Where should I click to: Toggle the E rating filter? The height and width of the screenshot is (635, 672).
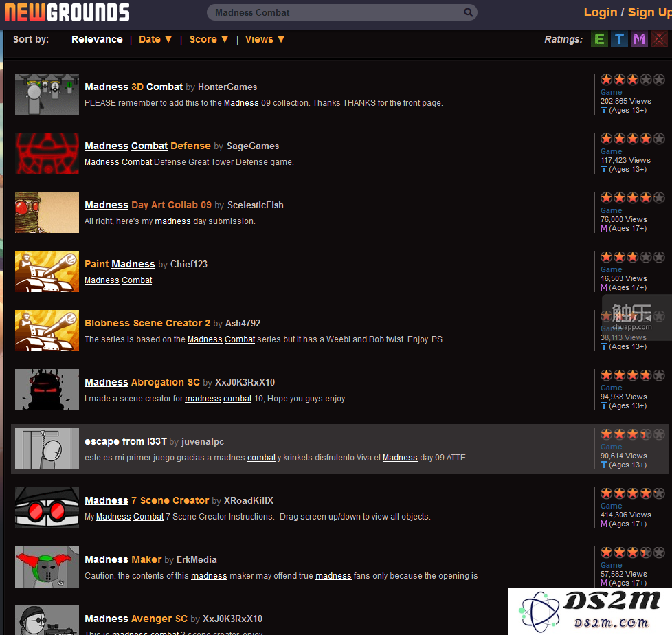[600, 39]
